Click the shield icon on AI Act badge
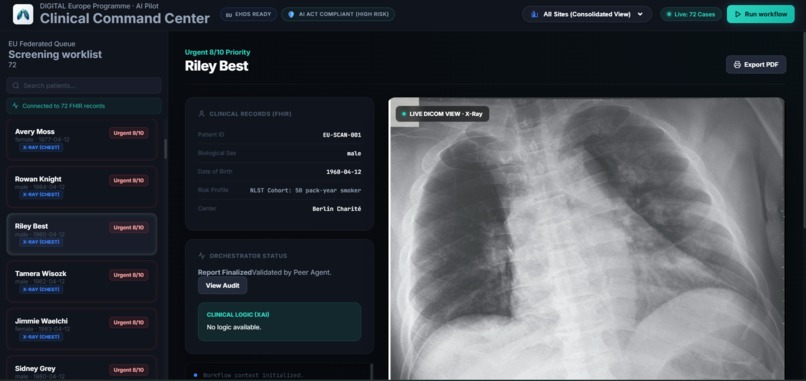The image size is (806, 381). (291, 14)
